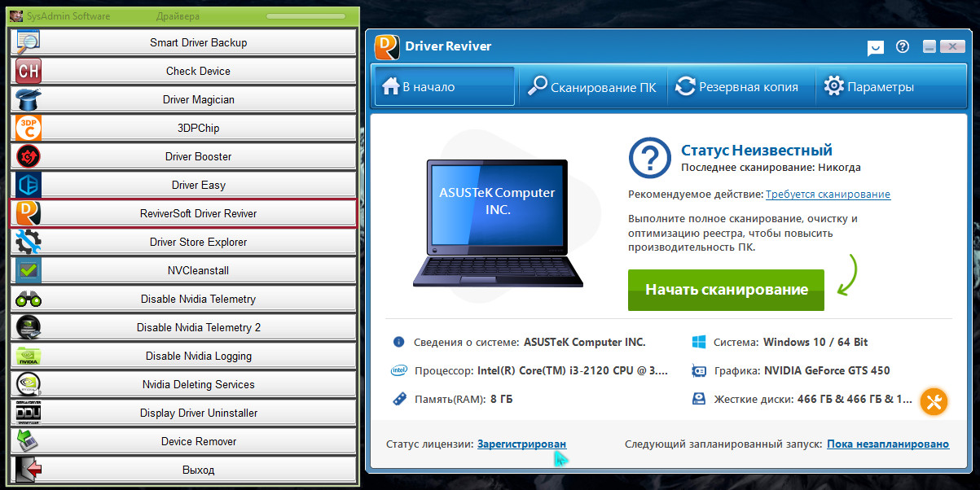980x490 pixels.
Task: Click the Display Driver Uninstaller DDU icon
Action: pyautogui.click(x=29, y=413)
